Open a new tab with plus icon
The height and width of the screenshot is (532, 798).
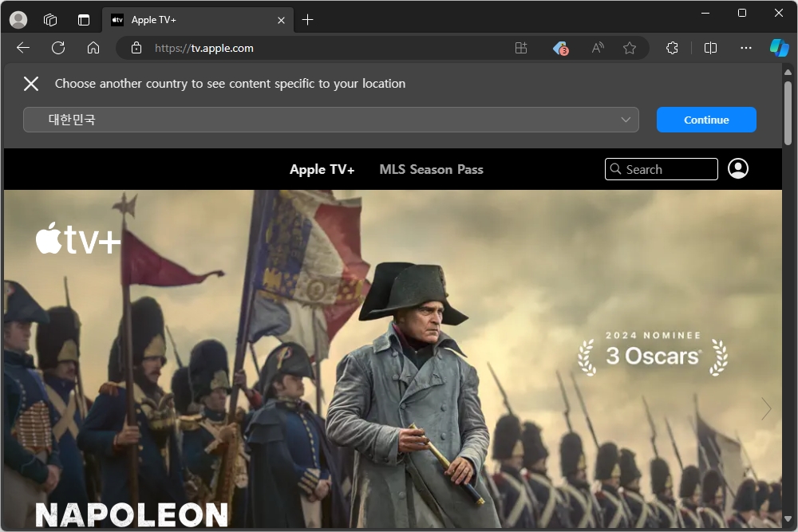[x=307, y=20]
